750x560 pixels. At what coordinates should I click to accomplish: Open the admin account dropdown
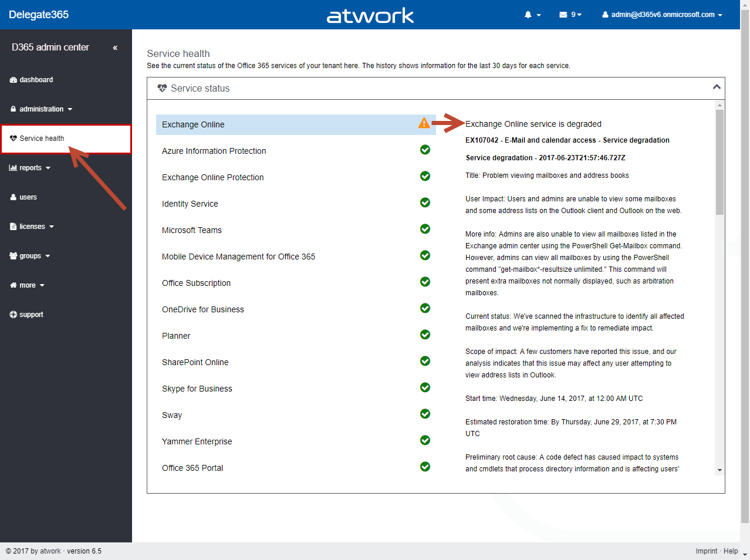(x=662, y=15)
